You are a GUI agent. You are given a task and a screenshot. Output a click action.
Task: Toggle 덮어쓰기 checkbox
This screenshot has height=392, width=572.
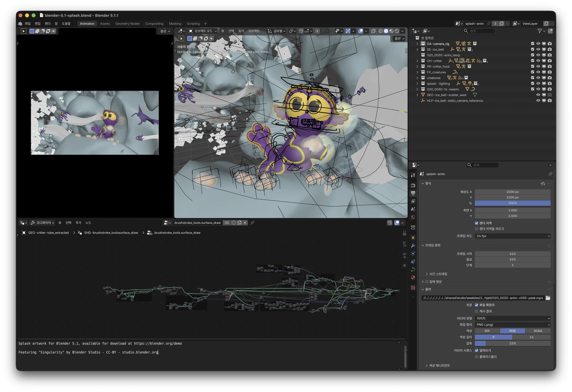(x=477, y=350)
